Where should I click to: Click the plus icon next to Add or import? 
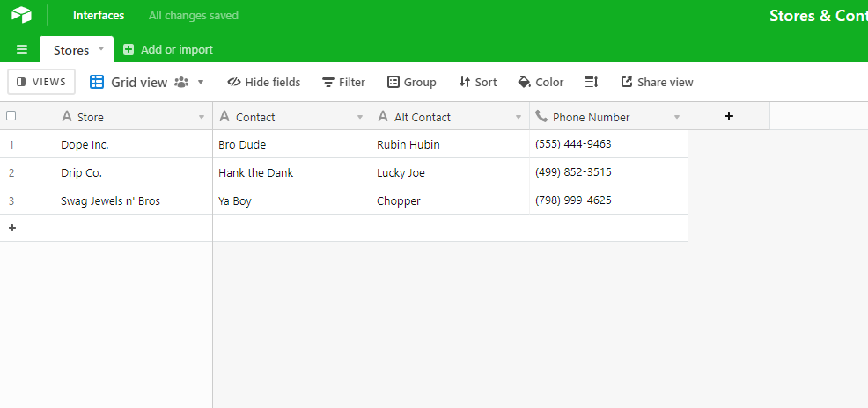(129, 50)
